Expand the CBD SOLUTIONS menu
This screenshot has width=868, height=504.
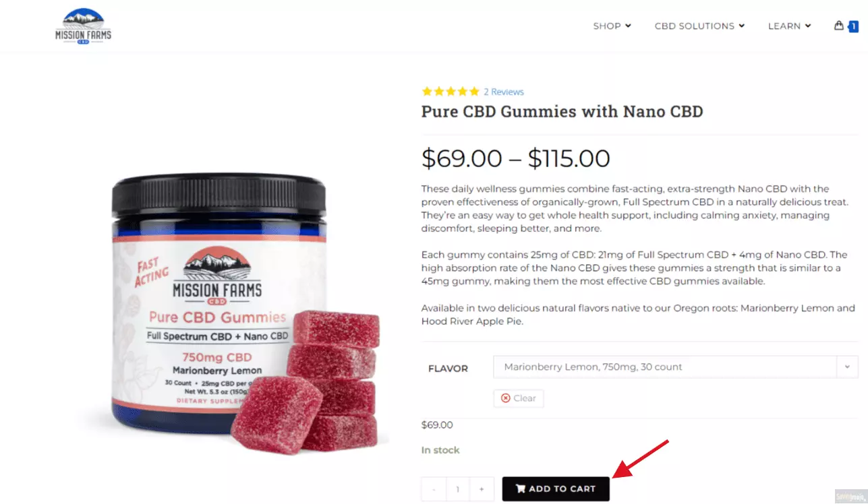click(699, 26)
